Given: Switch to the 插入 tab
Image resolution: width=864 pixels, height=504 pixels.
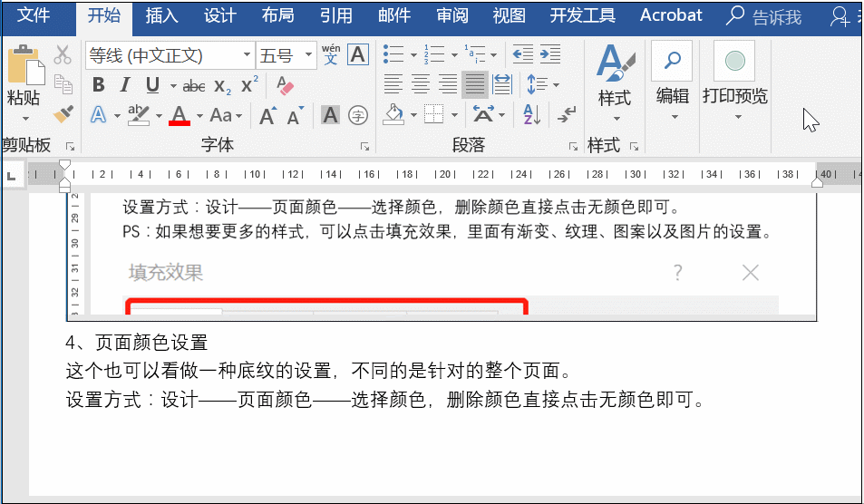Looking at the screenshot, I should click(x=162, y=15).
